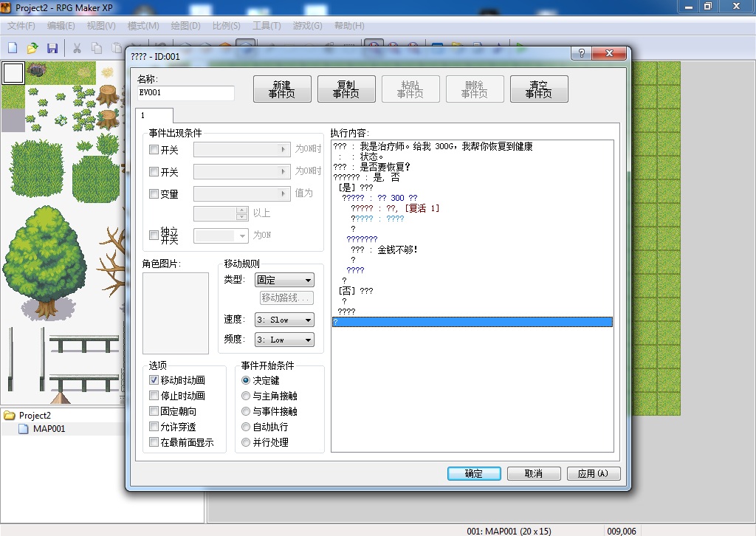
Task: Check the 停止时动画 option
Action: pyautogui.click(x=154, y=395)
